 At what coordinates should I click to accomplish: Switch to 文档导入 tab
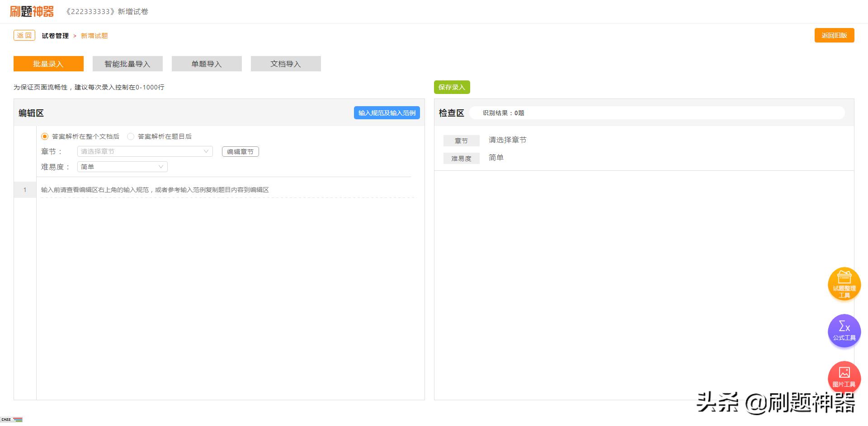coord(286,64)
